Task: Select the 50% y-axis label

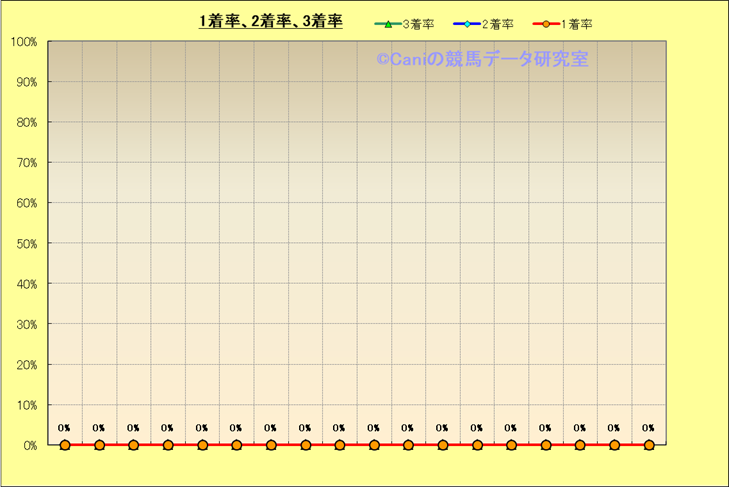Action: (x=26, y=244)
